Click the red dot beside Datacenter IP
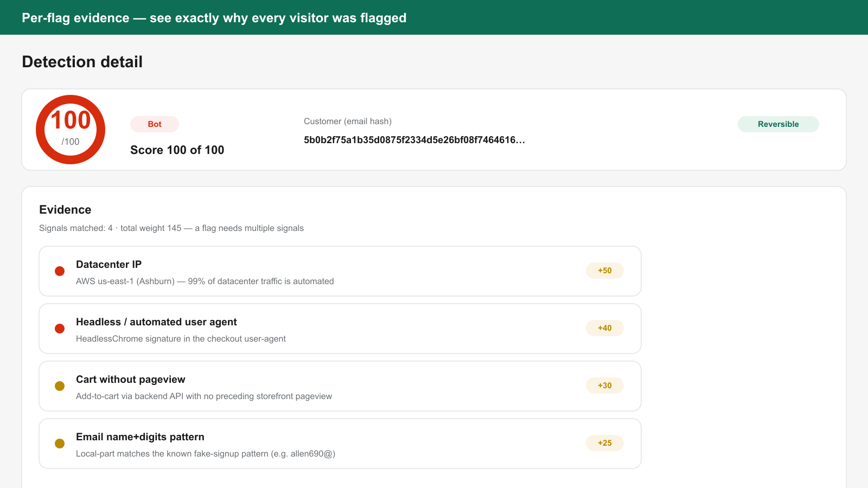The width and height of the screenshot is (868, 488). (x=60, y=271)
